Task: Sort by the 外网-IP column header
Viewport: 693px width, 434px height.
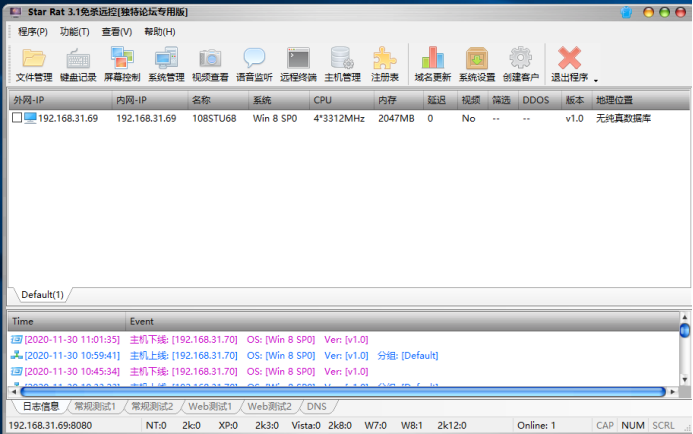Action: 60,100
